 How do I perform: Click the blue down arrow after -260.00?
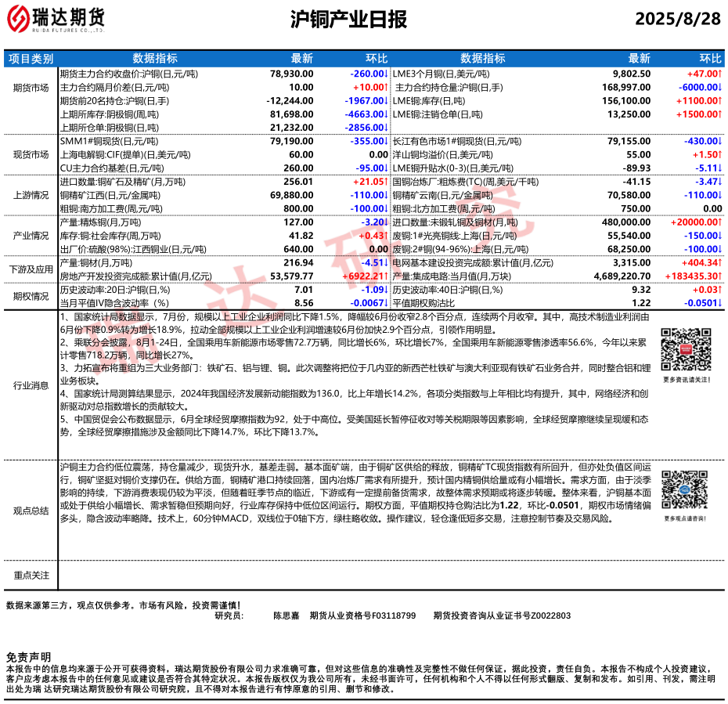387,72
